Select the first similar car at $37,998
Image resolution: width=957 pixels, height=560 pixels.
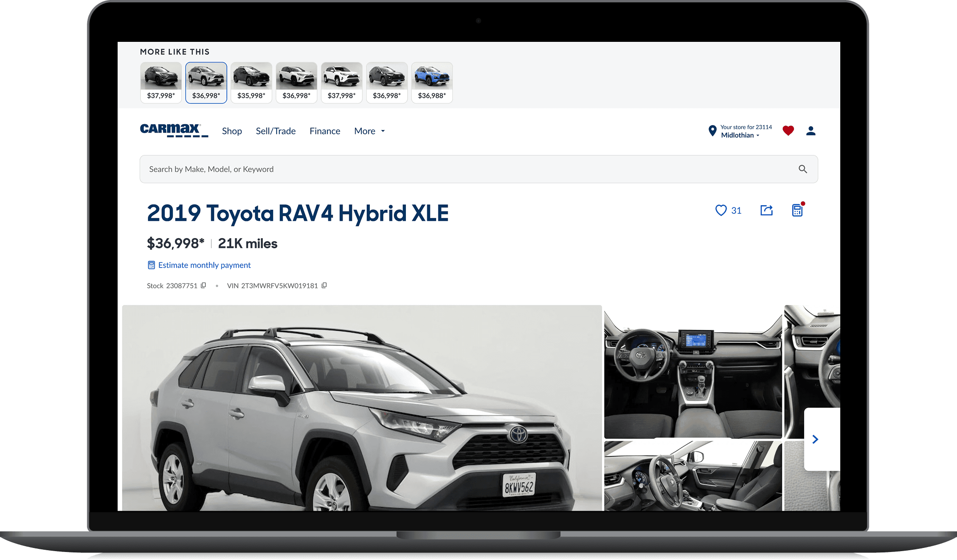click(161, 83)
